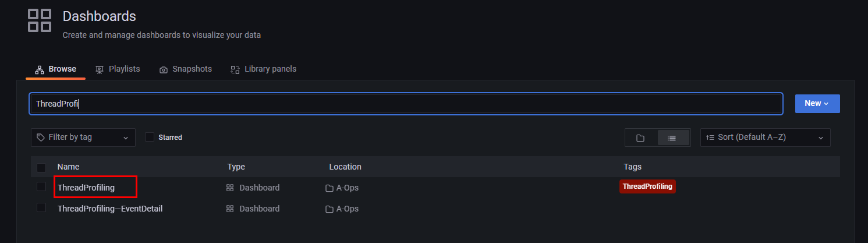Click the tag icon in Filter by tag

(40, 138)
